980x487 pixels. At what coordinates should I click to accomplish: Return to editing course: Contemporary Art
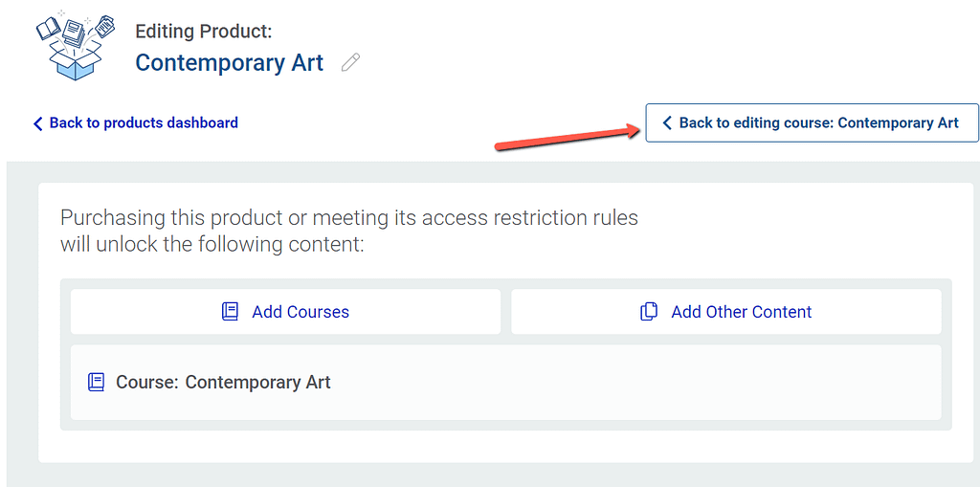[x=812, y=123]
